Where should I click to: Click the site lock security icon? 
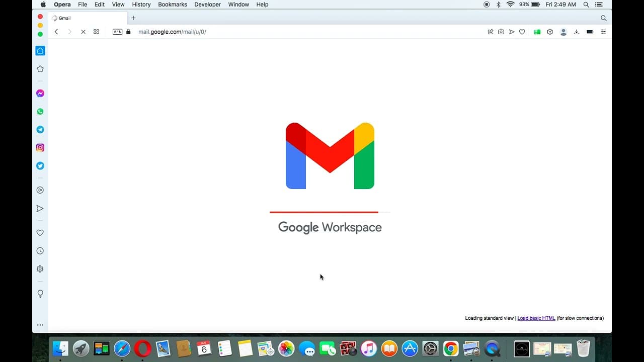[128, 32]
